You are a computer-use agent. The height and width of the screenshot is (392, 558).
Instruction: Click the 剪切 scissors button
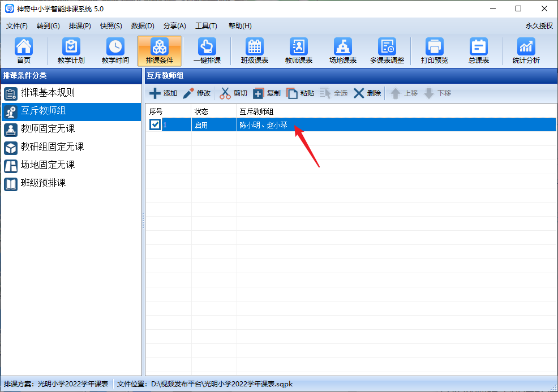tap(233, 93)
